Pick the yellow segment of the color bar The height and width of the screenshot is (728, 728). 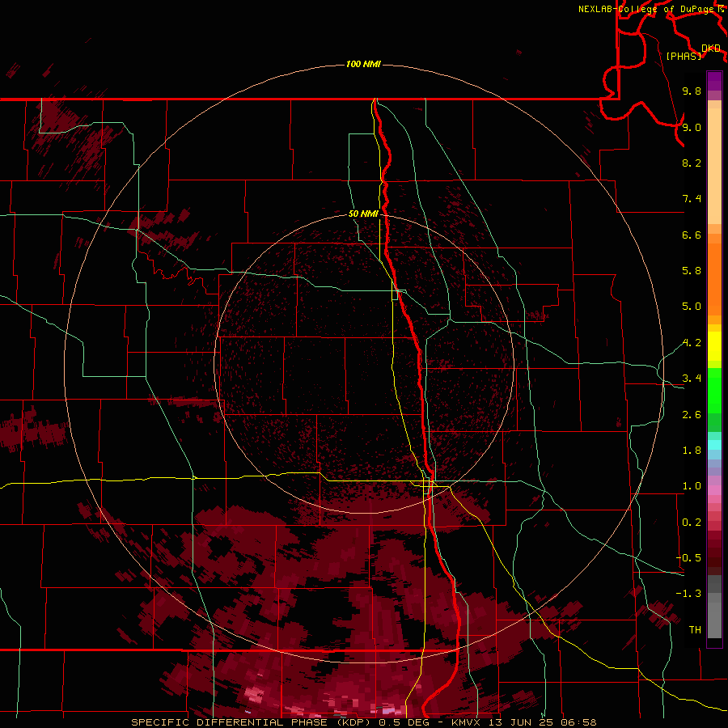click(x=714, y=346)
